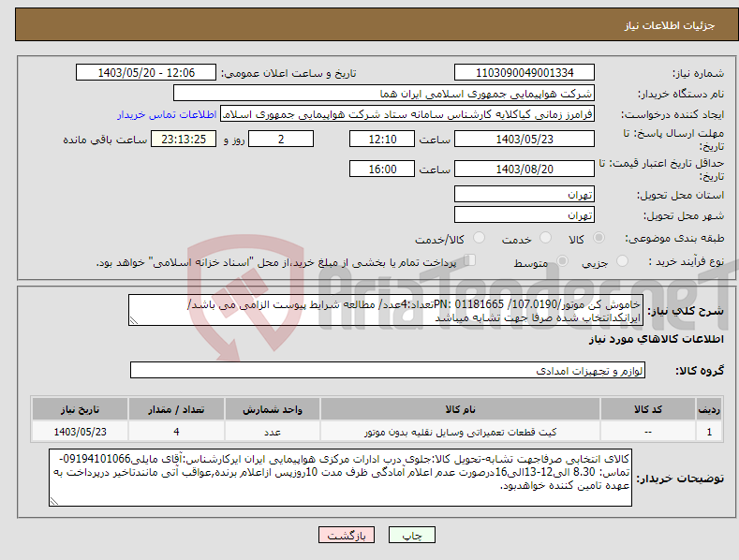The image size is (739, 560).
Task: Click the deadline time field 12:10
Action: 382,139
